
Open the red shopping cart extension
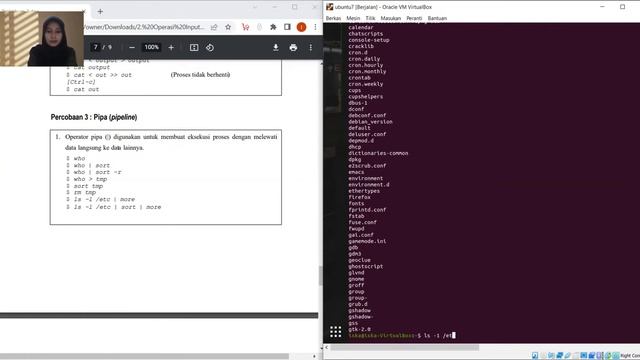click(245, 27)
